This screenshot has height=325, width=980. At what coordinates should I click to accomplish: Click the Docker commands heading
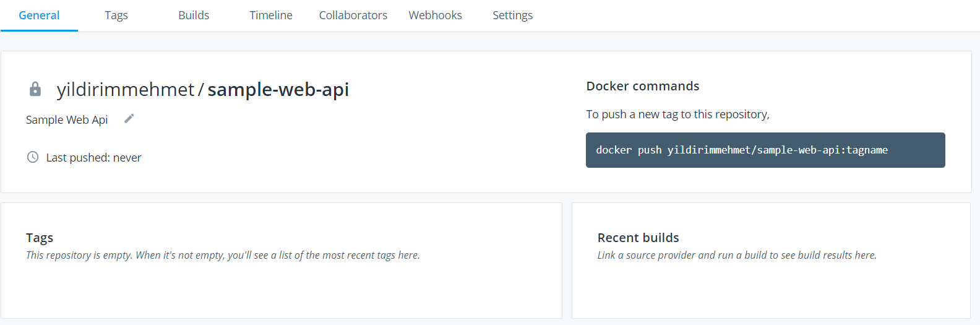pos(643,86)
